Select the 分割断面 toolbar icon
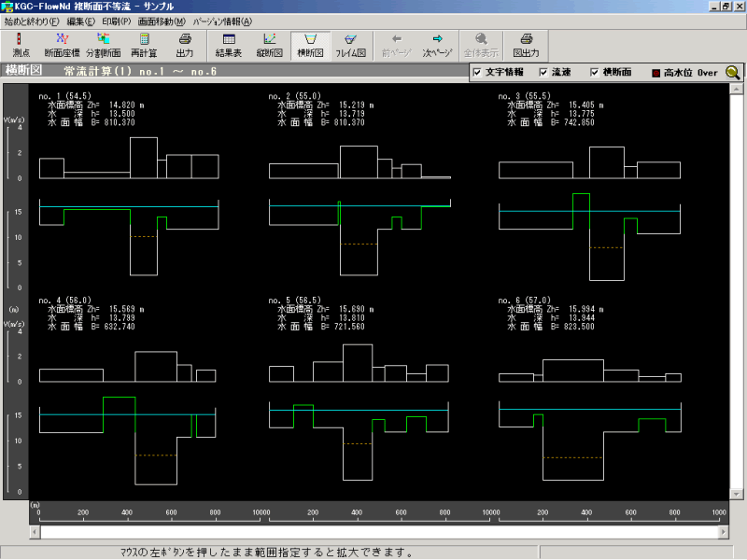Viewport: 747px width, 560px height. (x=104, y=44)
